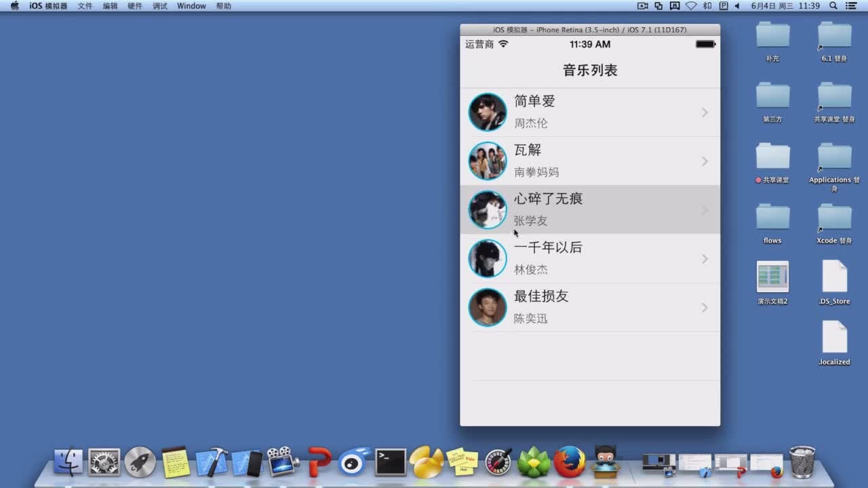Open green lotus app in Dock
868x488 pixels.
(x=534, y=462)
